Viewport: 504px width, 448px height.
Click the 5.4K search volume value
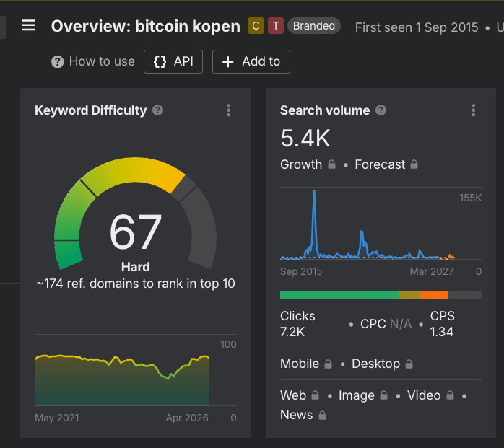click(305, 139)
